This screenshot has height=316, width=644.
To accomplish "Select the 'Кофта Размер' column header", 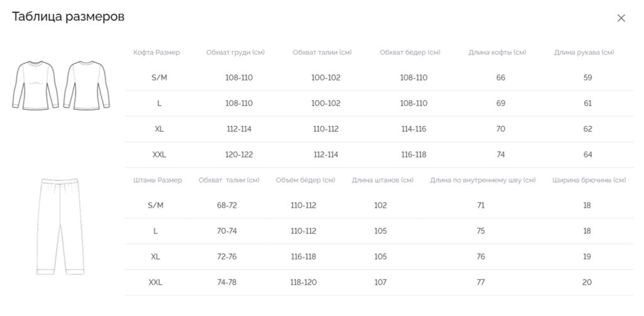I will point(157,53).
